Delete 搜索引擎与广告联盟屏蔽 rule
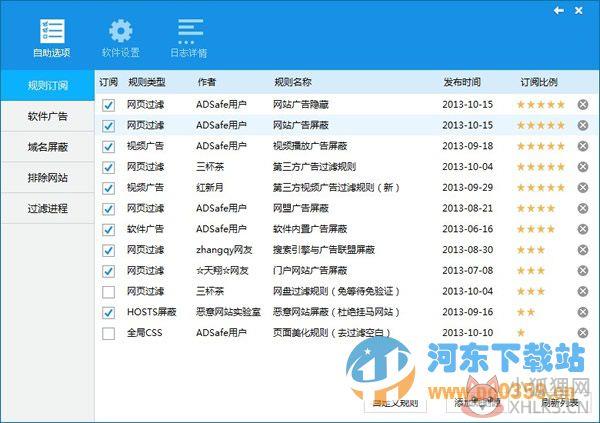 coord(583,250)
